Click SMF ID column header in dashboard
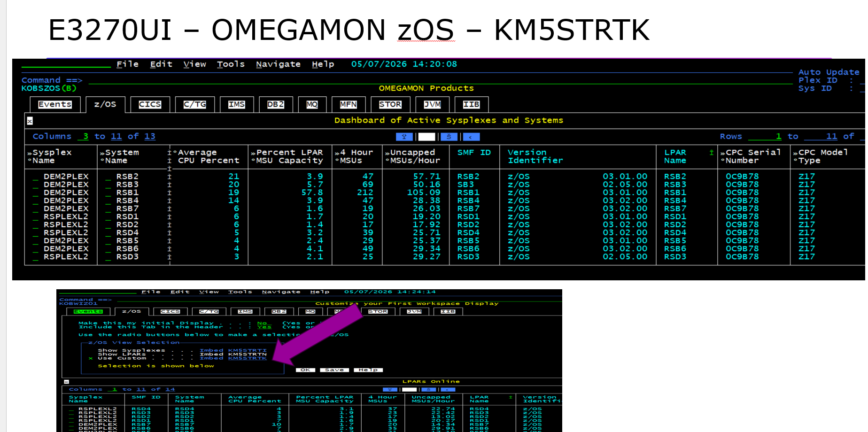The width and height of the screenshot is (868, 432). click(x=474, y=152)
